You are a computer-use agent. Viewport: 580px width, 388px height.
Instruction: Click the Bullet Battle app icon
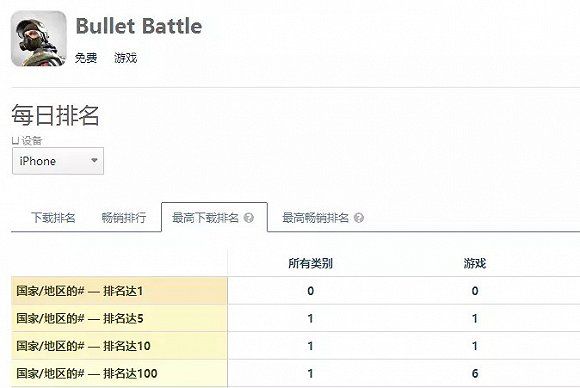(x=39, y=39)
